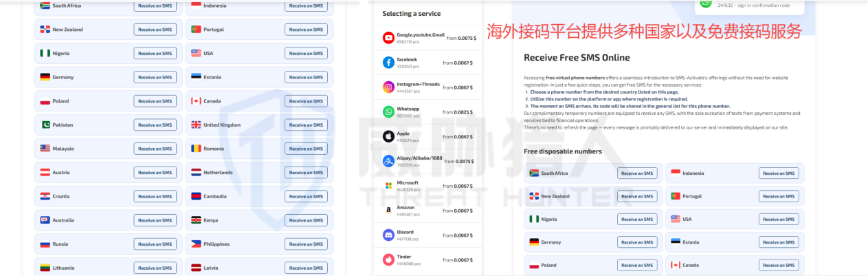This screenshot has width=868, height=276.
Task: Click the Receive Free SMS Online heading
Action: click(577, 58)
